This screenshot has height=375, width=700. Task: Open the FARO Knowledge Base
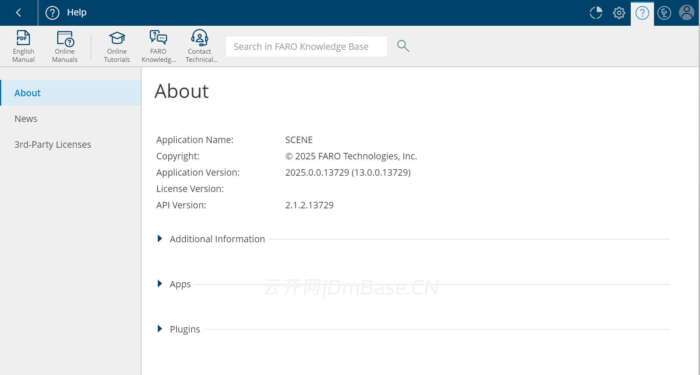158,46
